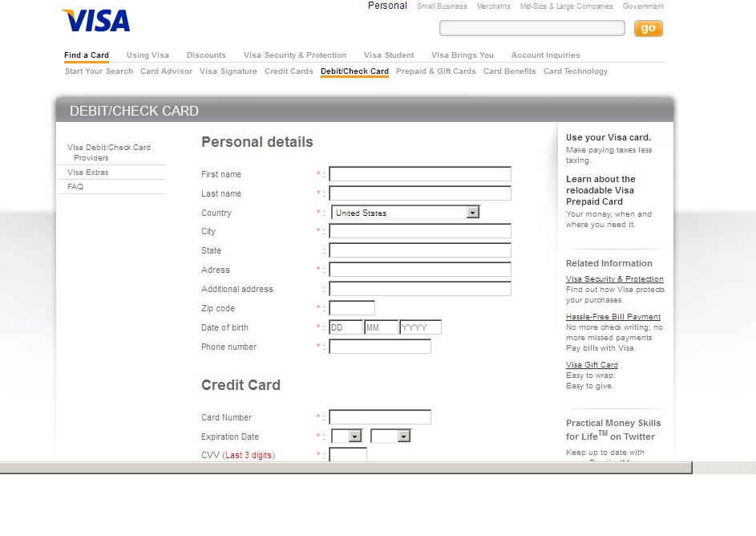Go to Mid-Size & Large Companies
Screen dimensions: 756x536
[567, 6]
